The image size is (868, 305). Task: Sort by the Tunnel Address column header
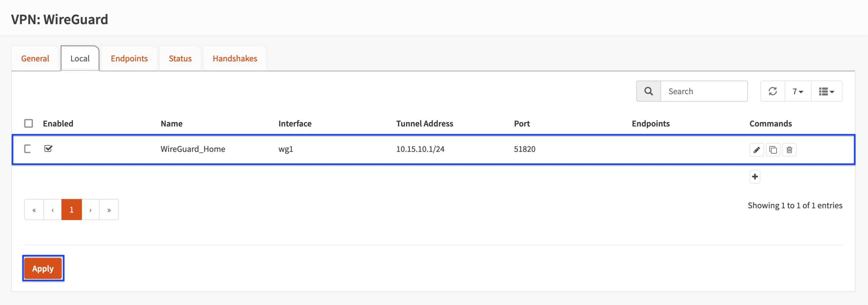(425, 124)
